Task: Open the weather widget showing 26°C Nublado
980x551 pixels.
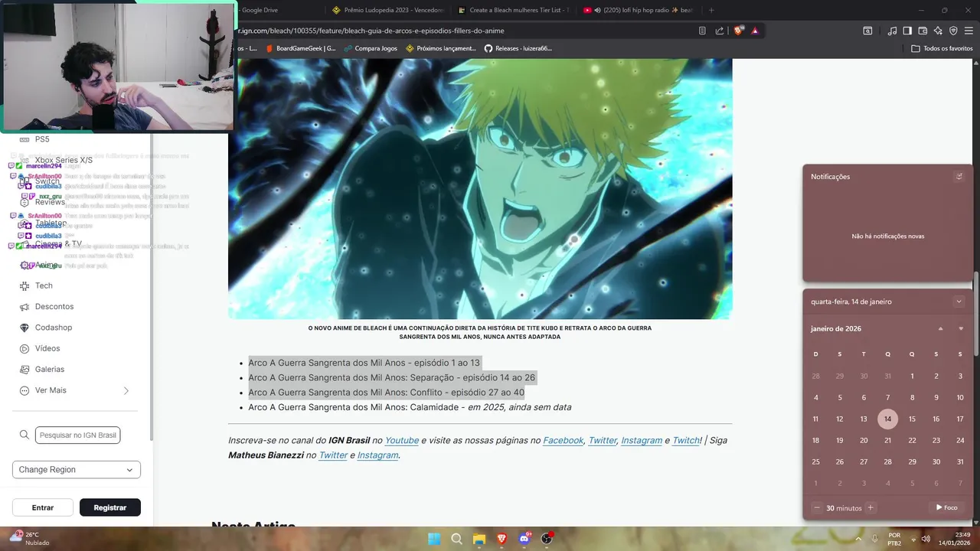Action: coord(29,539)
